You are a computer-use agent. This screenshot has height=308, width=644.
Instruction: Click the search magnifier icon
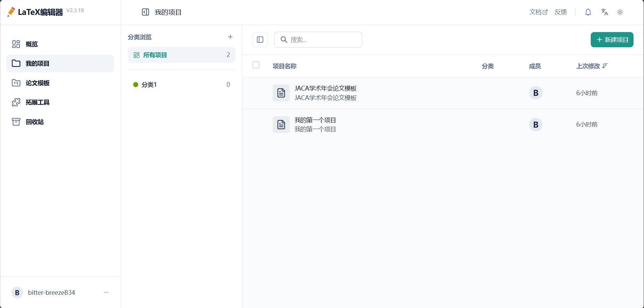tap(284, 40)
